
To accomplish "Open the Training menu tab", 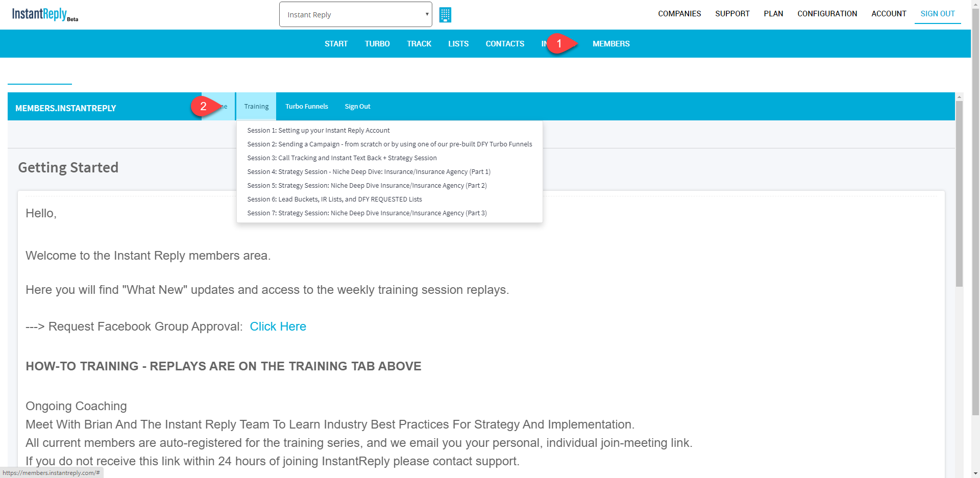I will 256,106.
